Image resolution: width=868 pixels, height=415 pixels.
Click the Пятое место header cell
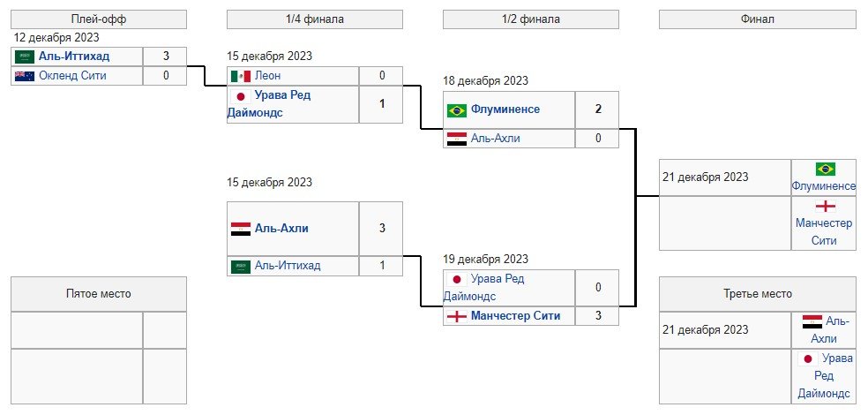(98, 294)
